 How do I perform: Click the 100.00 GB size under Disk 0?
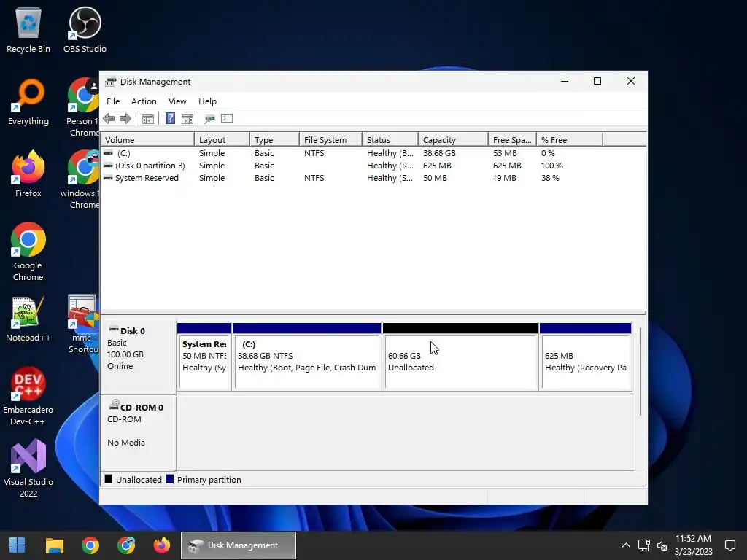125,354
